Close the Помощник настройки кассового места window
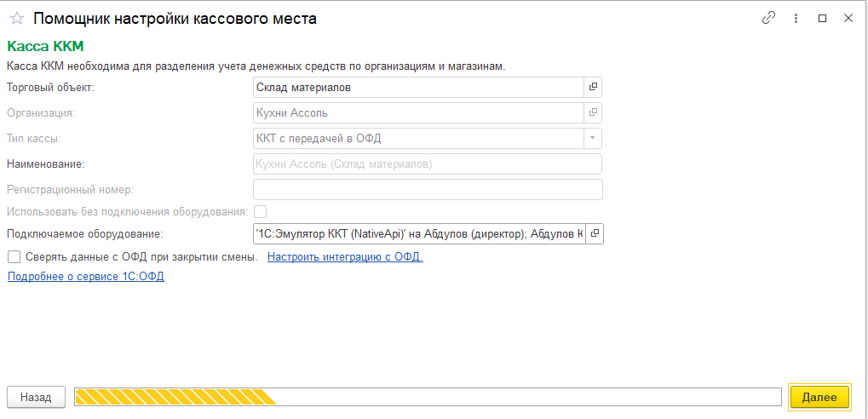This screenshot has height=419, width=868. click(x=848, y=18)
